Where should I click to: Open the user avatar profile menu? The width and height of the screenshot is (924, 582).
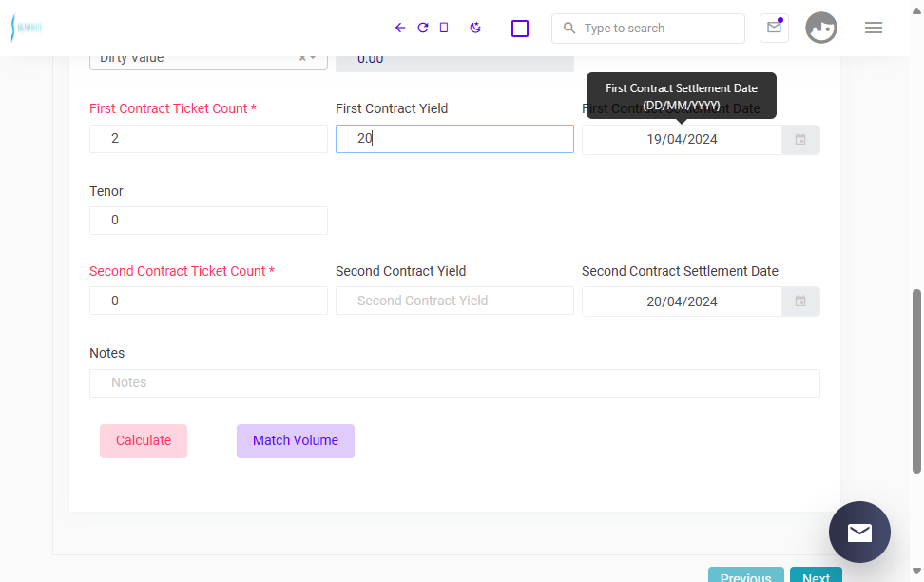click(821, 28)
